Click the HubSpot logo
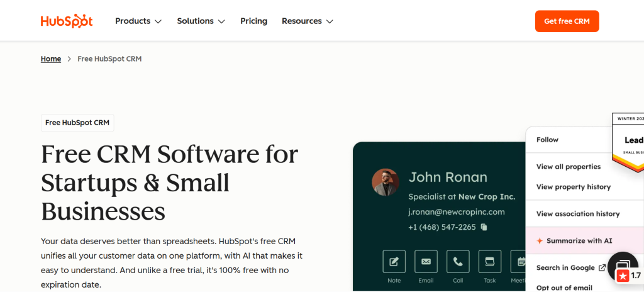Image resolution: width=644 pixels, height=292 pixels. (67, 21)
